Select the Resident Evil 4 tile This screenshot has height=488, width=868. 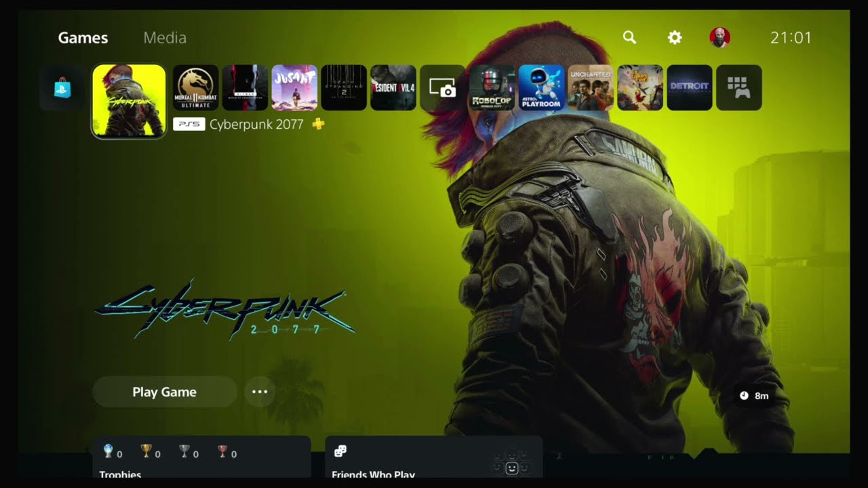[x=393, y=87]
